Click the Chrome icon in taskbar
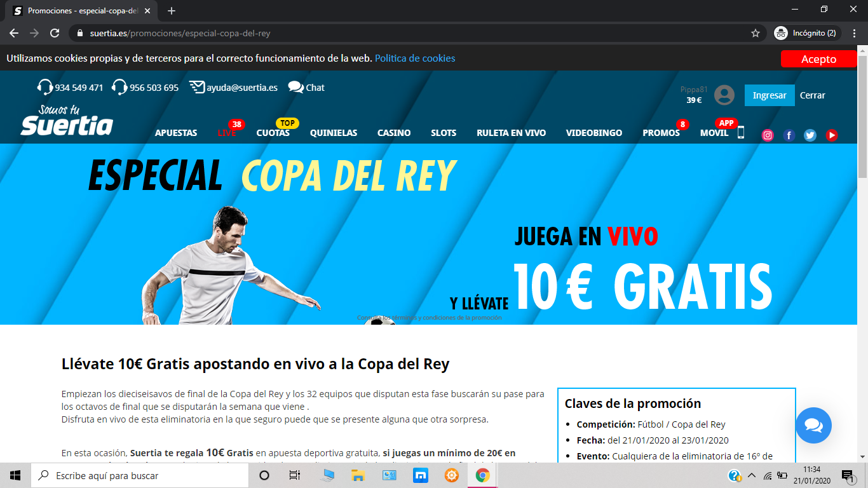 click(482, 475)
